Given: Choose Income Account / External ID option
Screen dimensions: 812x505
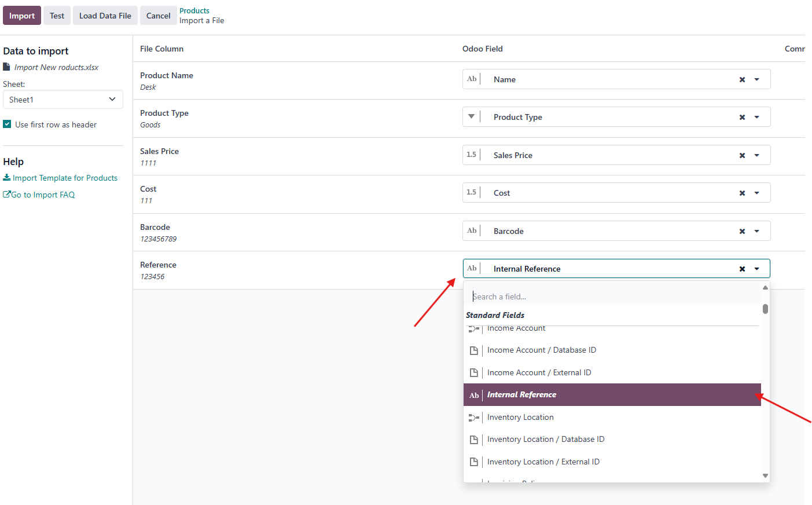Looking at the screenshot, I should click(x=539, y=373).
